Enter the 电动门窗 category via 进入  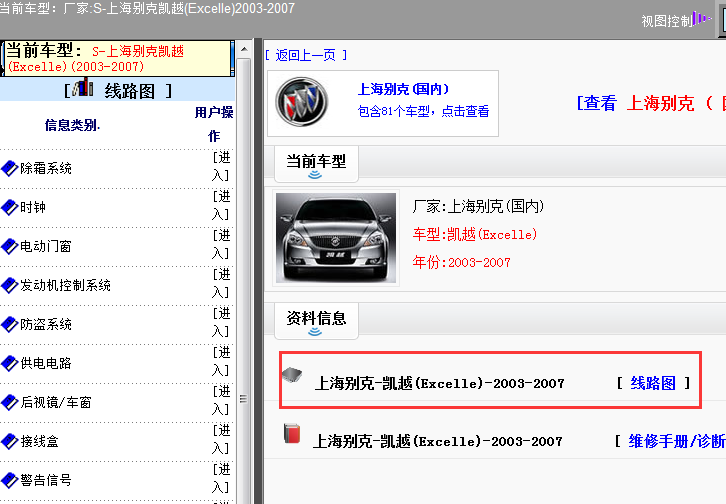(x=221, y=244)
